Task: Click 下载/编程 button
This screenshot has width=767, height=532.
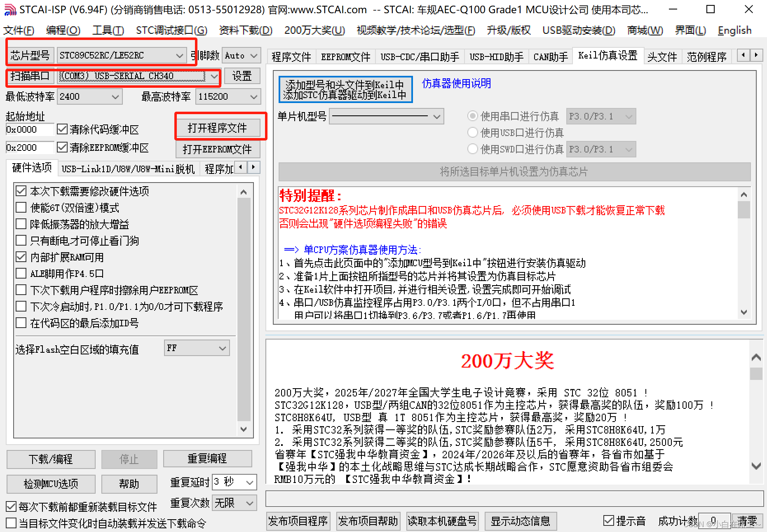Action: pos(51,459)
